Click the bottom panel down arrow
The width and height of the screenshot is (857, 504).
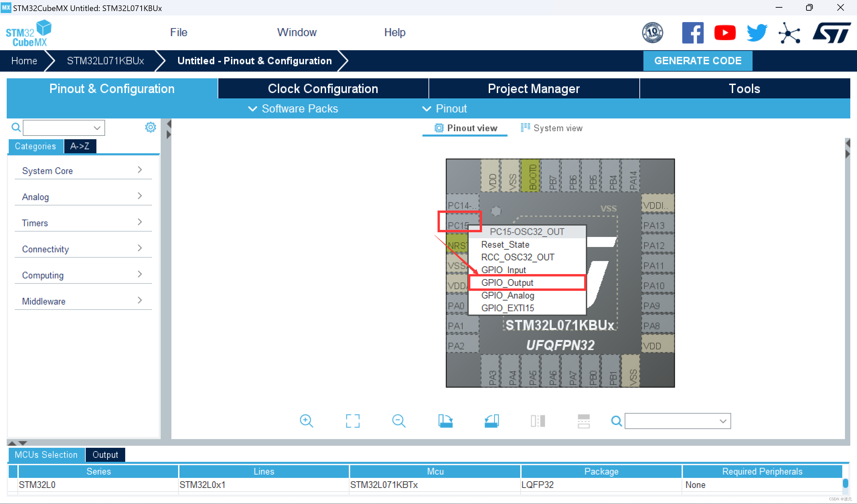pos(23,443)
